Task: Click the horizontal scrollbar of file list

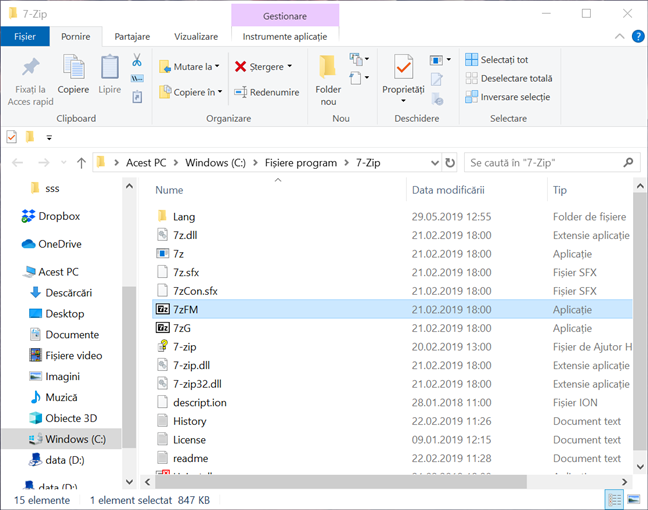Action: [x=341, y=482]
